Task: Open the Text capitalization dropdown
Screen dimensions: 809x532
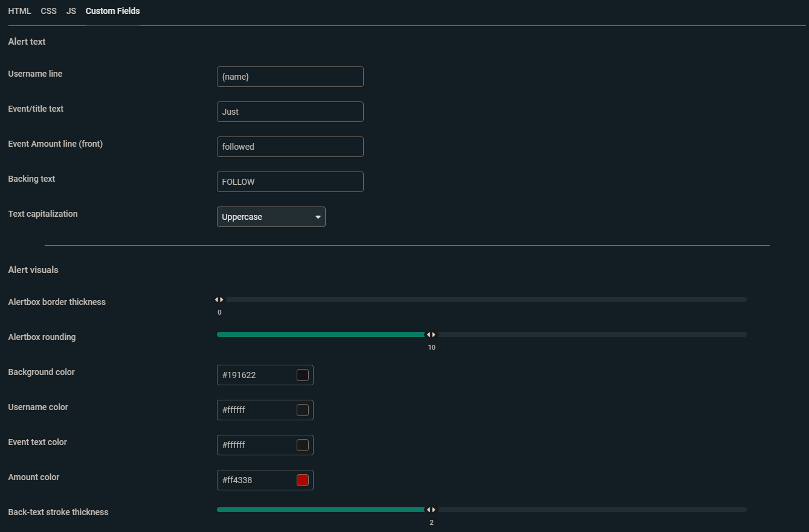Action: click(271, 217)
